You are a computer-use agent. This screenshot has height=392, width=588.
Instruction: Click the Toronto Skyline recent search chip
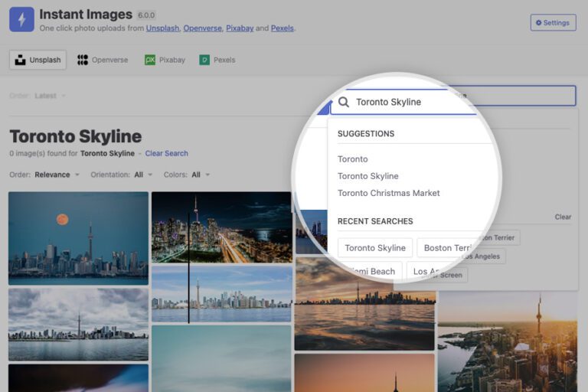[375, 248]
